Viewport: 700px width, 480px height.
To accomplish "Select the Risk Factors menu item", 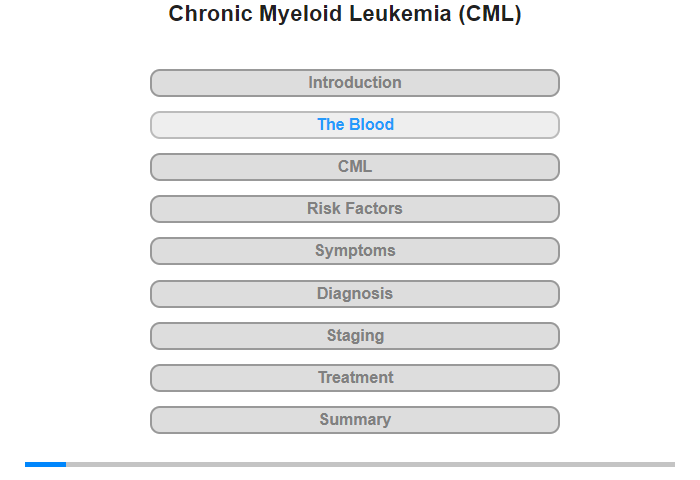I will coord(355,209).
